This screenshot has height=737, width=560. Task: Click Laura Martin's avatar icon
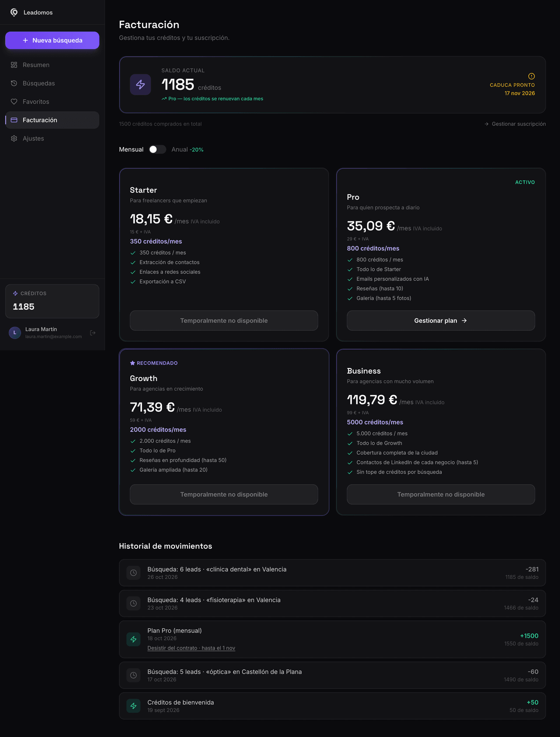coord(15,333)
